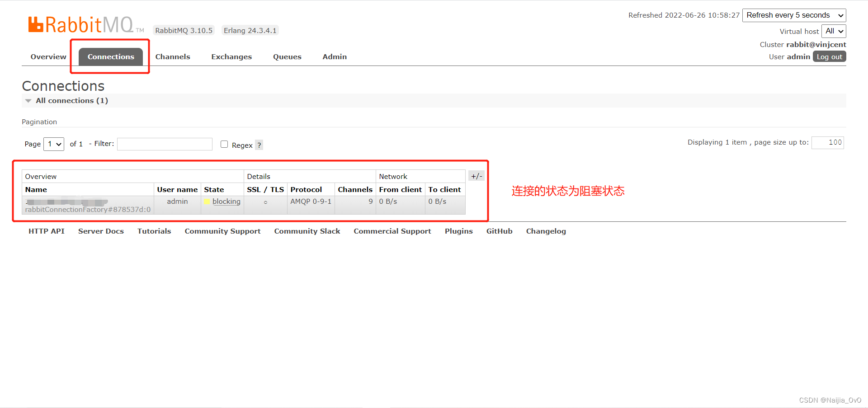This screenshot has width=868, height=408.
Task: Sort by To client column
Action: tap(444, 190)
